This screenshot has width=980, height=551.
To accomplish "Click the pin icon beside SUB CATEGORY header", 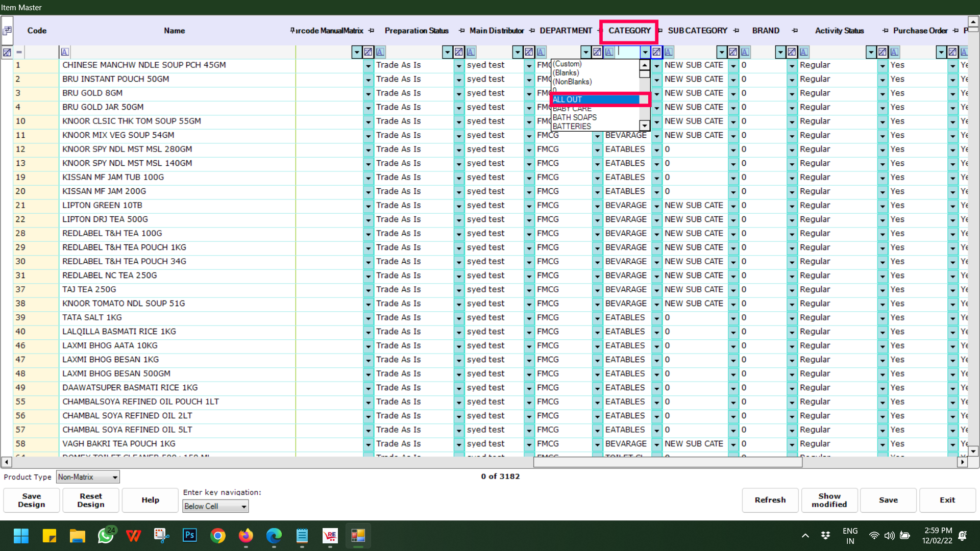I will coord(736,31).
